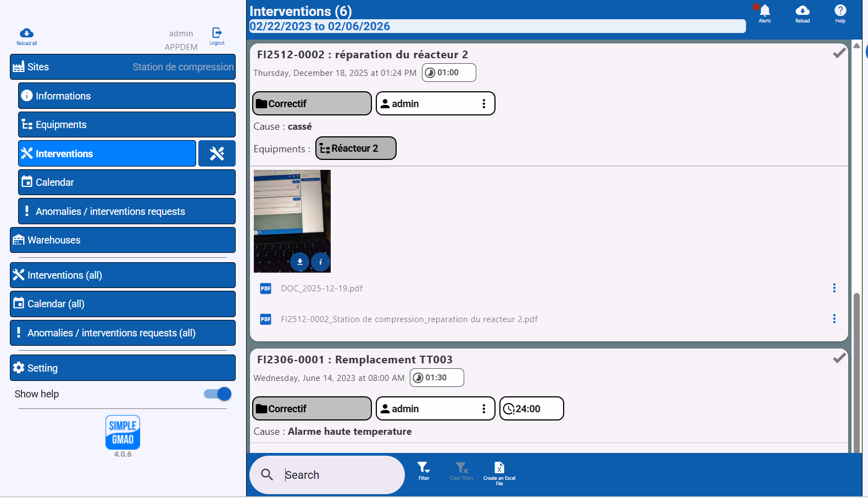This screenshot has height=498, width=868.
Task: Click the checkmark on intervention FI2306-0001
Action: pyautogui.click(x=839, y=358)
